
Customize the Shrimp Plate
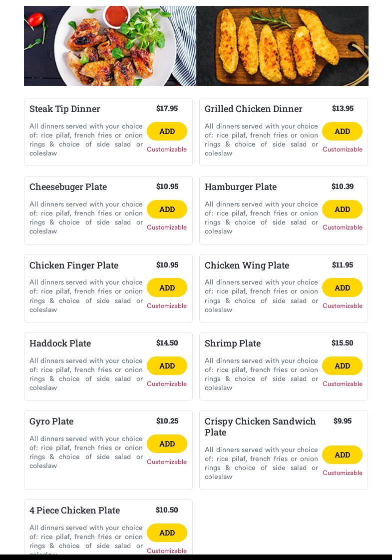[x=343, y=383]
